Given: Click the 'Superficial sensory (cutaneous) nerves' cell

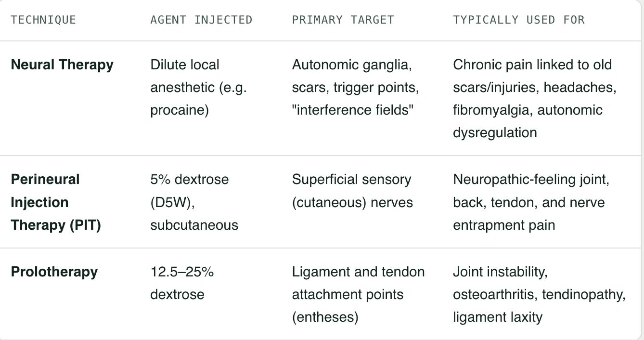Looking at the screenshot, I should (x=352, y=191).
